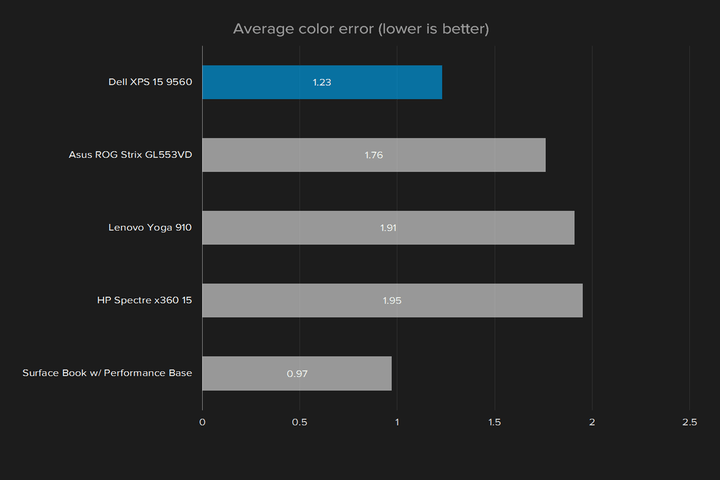Image resolution: width=720 pixels, height=480 pixels.
Task: Click the 1.5 axis tick label
Action: [x=495, y=422]
